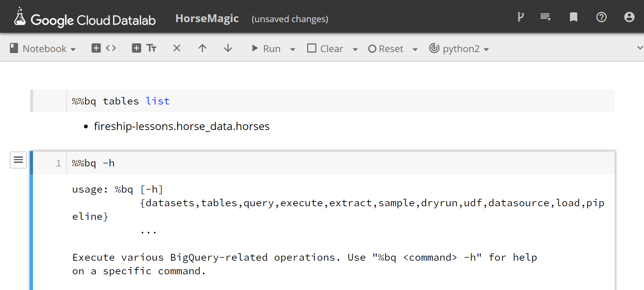The width and height of the screenshot is (644, 290).
Task: Open the help question mark icon
Action: [x=601, y=17]
